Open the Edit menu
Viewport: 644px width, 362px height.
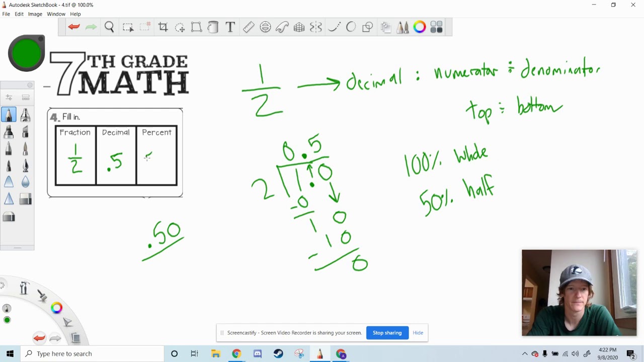[19, 14]
